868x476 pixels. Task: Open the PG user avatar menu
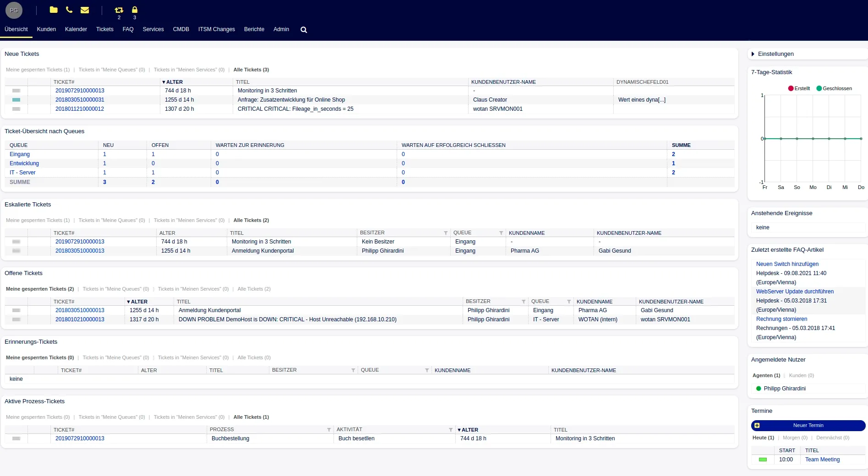tap(14, 10)
